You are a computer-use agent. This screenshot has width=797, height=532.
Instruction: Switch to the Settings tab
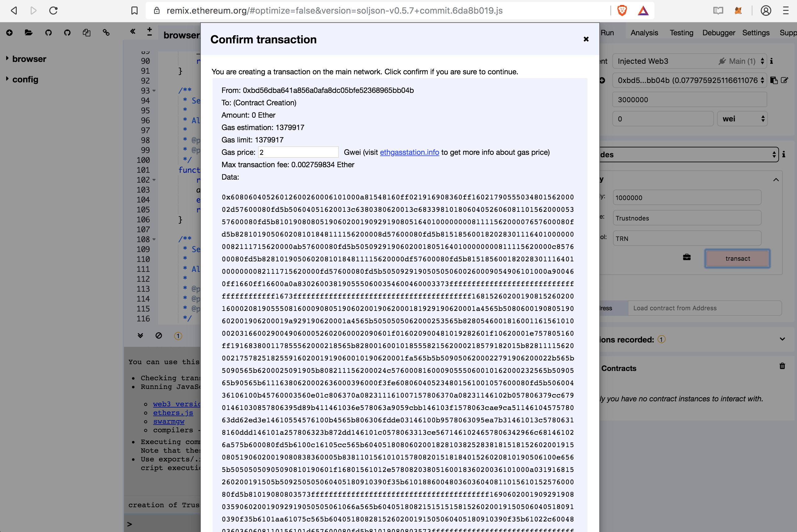tap(755, 33)
